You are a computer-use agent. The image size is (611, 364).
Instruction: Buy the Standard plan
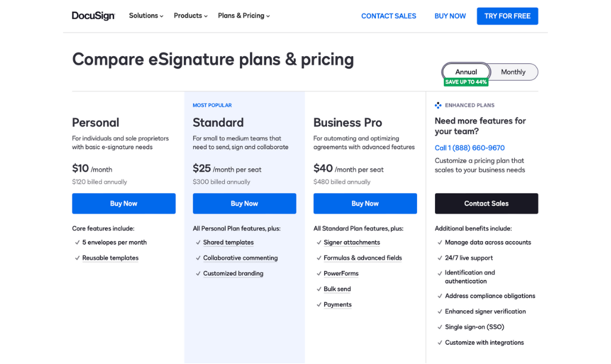244,203
